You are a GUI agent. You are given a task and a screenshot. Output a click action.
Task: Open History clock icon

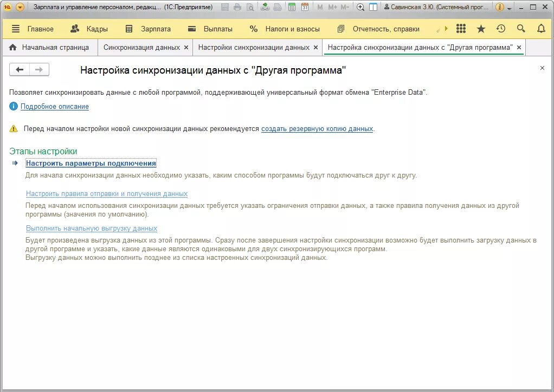(501, 29)
